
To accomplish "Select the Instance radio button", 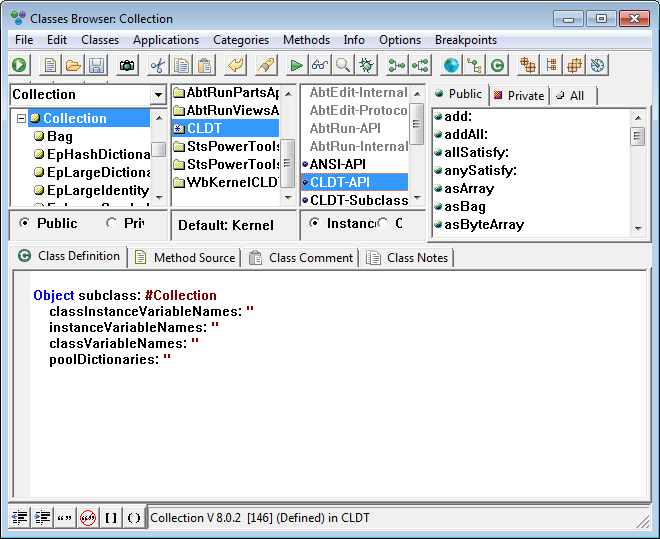I will (315, 223).
